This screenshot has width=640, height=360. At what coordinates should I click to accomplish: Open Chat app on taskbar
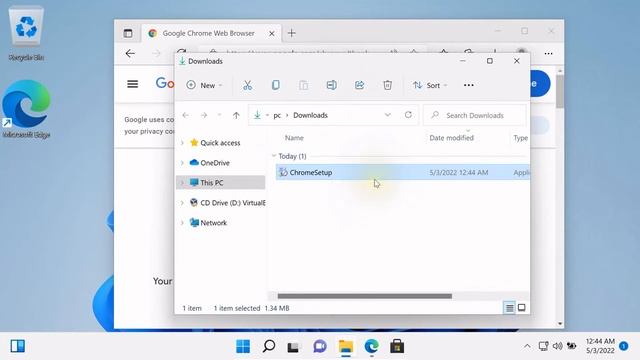(320, 347)
